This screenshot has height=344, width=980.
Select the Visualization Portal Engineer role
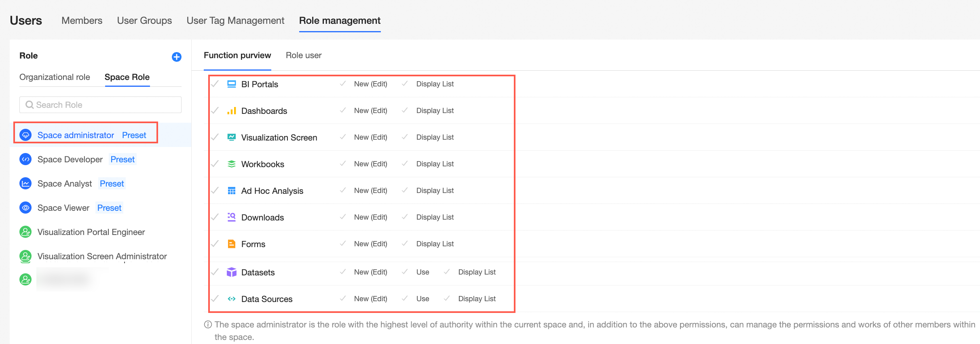(x=91, y=232)
